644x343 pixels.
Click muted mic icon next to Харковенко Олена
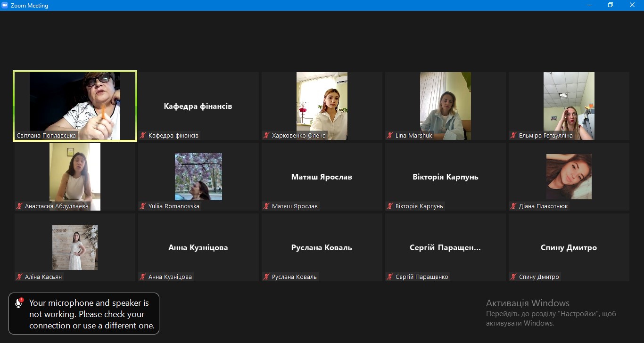(266, 136)
